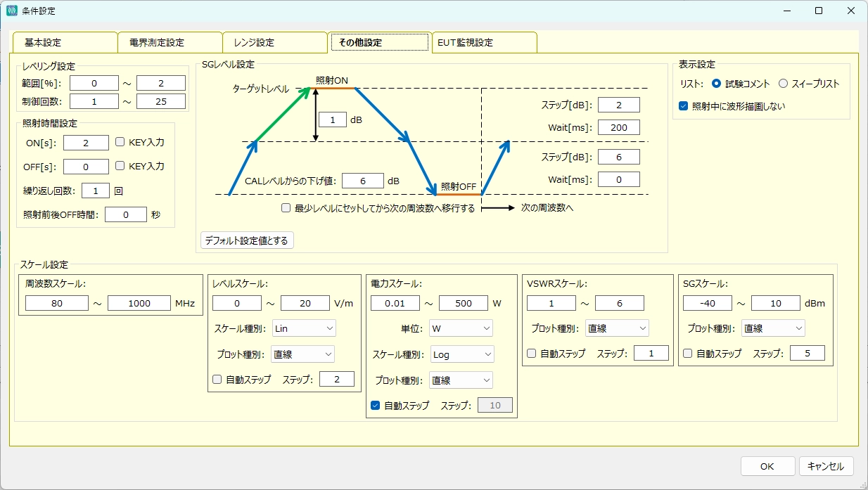Click the app icon in the title bar
This screenshot has width=868, height=490.
pyautogui.click(x=12, y=11)
